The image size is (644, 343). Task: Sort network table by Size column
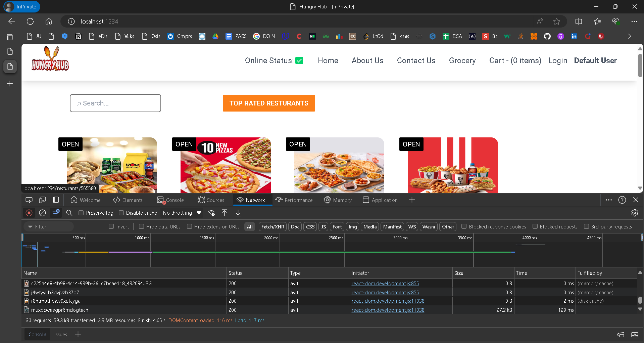pos(483,273)
